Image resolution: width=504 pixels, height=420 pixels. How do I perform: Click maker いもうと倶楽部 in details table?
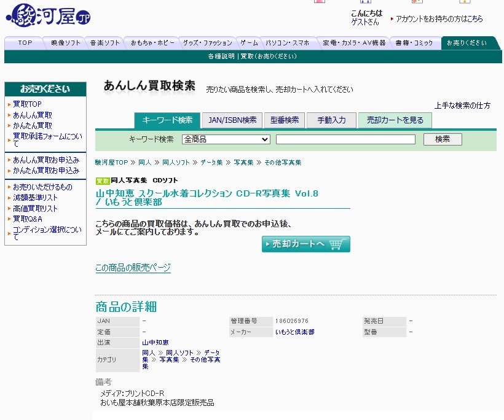point(295,332)
